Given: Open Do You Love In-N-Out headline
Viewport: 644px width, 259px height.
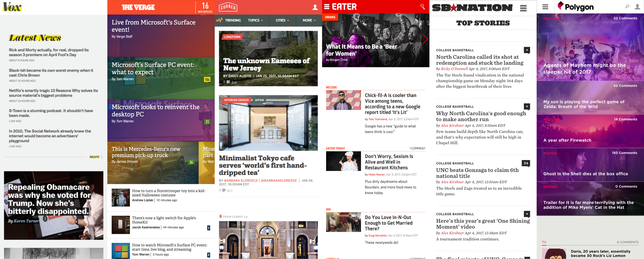Looking at the screenshot, I should (x=388, y=223).
